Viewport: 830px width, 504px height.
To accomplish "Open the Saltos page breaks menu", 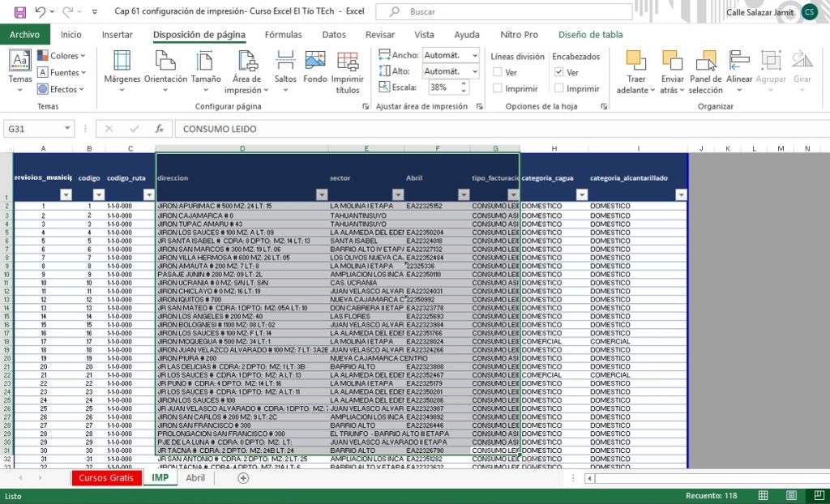I will 285,68.
